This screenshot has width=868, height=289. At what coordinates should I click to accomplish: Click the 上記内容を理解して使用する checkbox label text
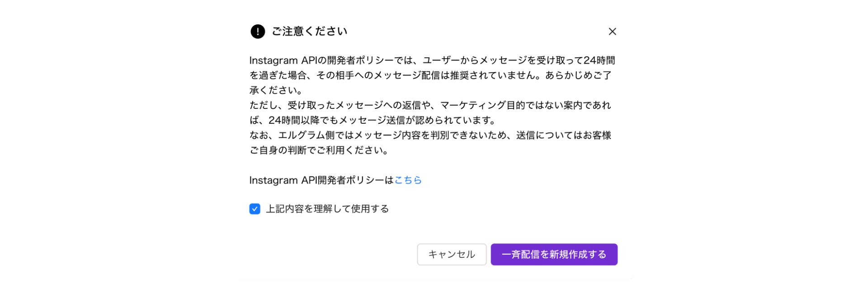(x=327, y=209)
